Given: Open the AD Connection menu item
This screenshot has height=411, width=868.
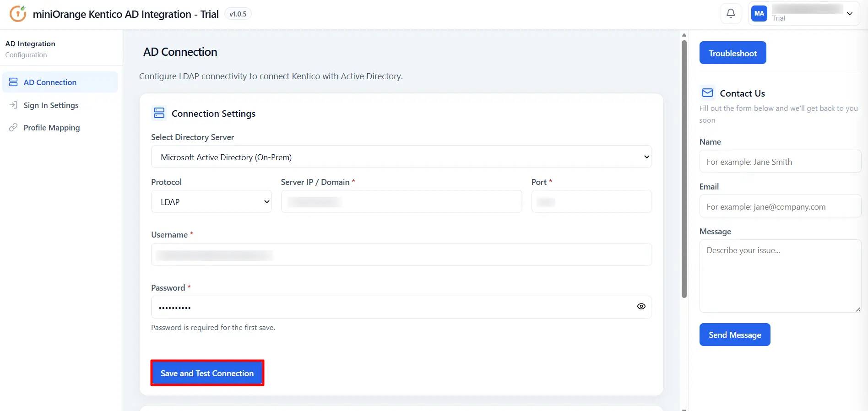Looking at the screenshot, I should pyautogui.click(x=60, y=82).
